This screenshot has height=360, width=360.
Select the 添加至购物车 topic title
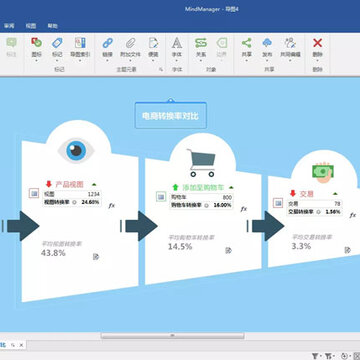coord(203,187)
